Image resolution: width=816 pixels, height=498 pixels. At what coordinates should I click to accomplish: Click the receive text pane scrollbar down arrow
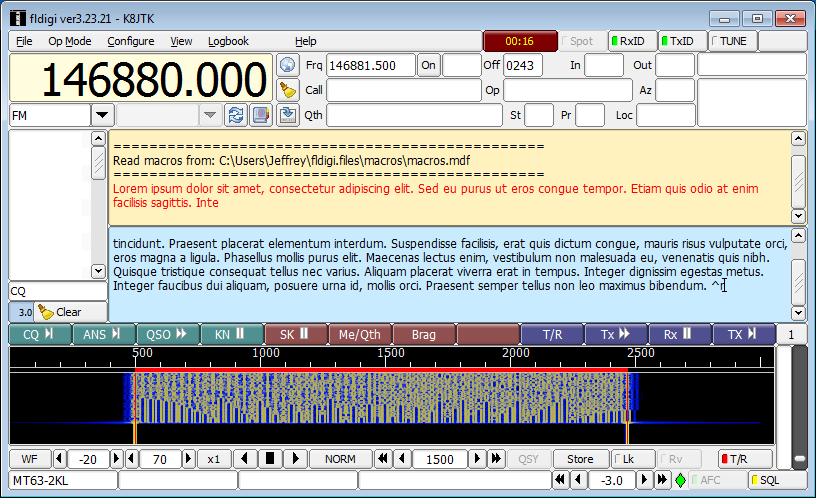click(x=798, y=215)
